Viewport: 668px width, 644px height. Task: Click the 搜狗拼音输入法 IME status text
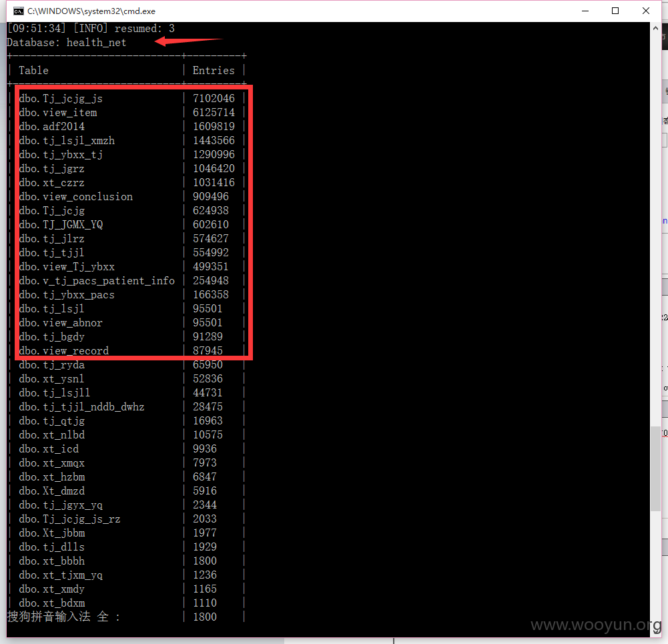tap(64, 617)
